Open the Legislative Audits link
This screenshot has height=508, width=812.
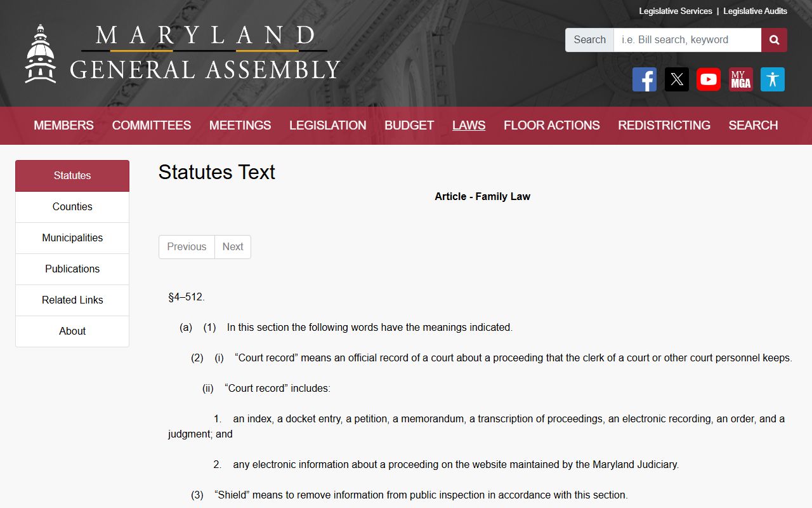coord(755,11)
